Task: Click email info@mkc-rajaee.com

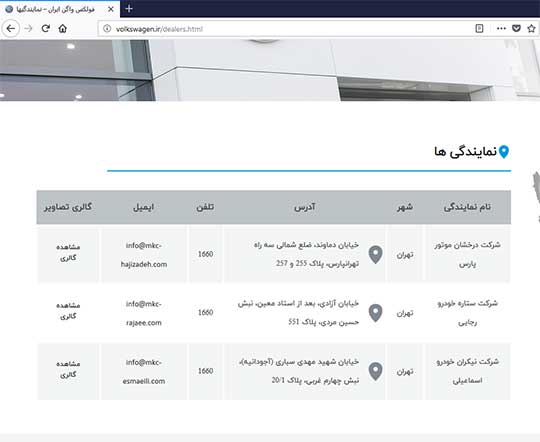Action: coord(144,313)
